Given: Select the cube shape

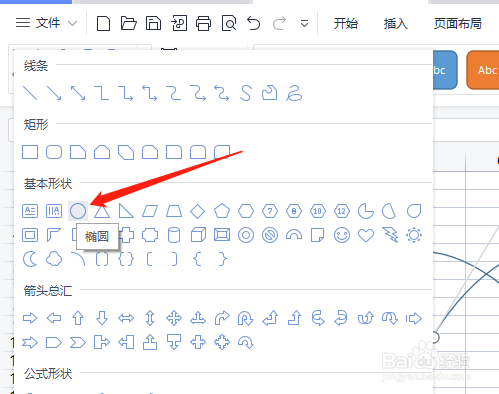Looking at the screenshot, I should click(x=198, y=235).
